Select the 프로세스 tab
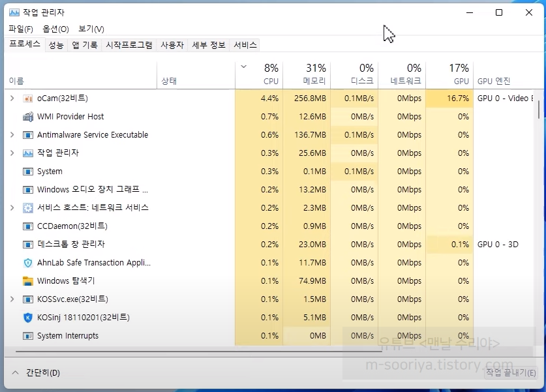The width and height of the screenshot is (546, 392). pos(25,44)
